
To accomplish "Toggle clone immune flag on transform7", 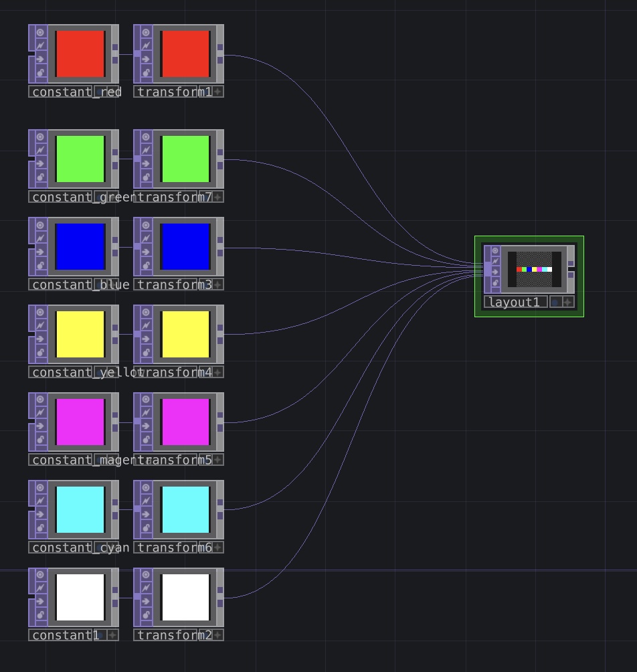I will click(x=146, y=151).
